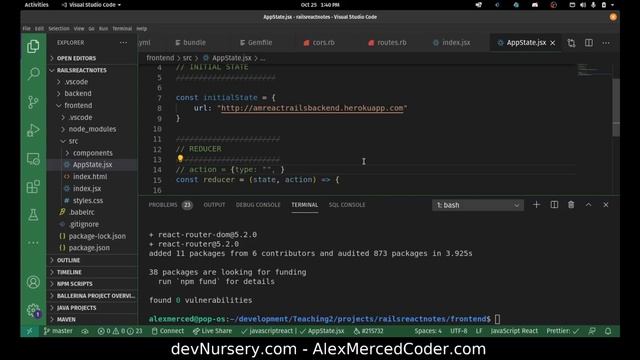Select terminal from 1: bash dropdown
The width and height of the screenshot is (640, 360).
tap(478, 205)
